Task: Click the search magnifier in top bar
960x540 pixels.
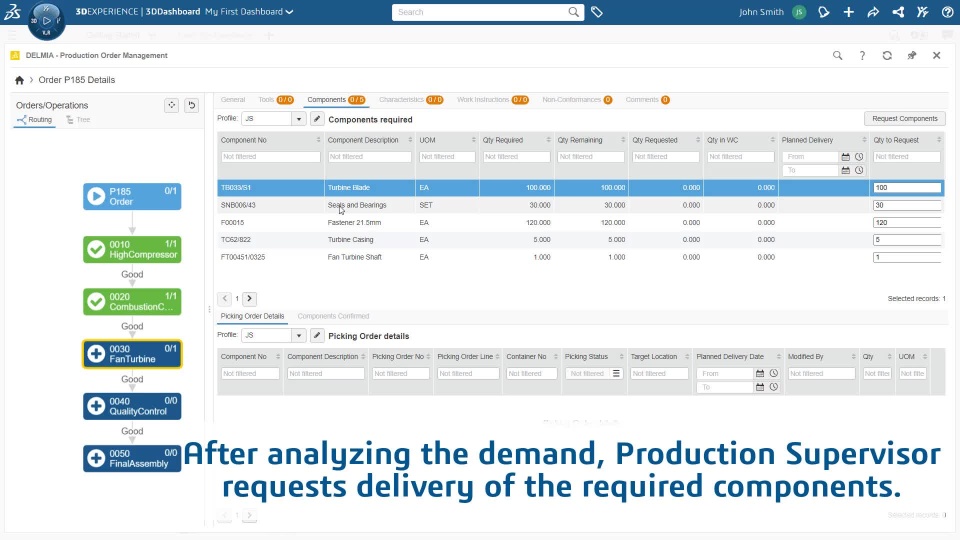Action: 573,12
